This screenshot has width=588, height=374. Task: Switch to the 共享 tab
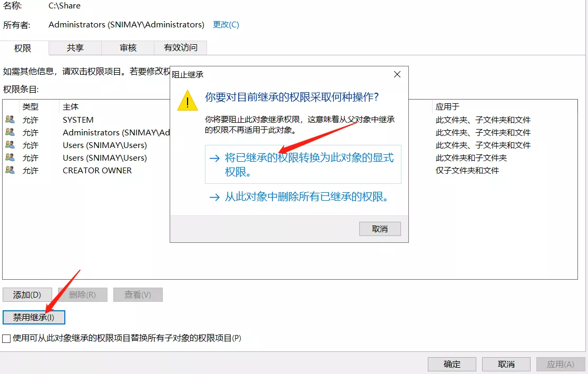tap(75, 48)
